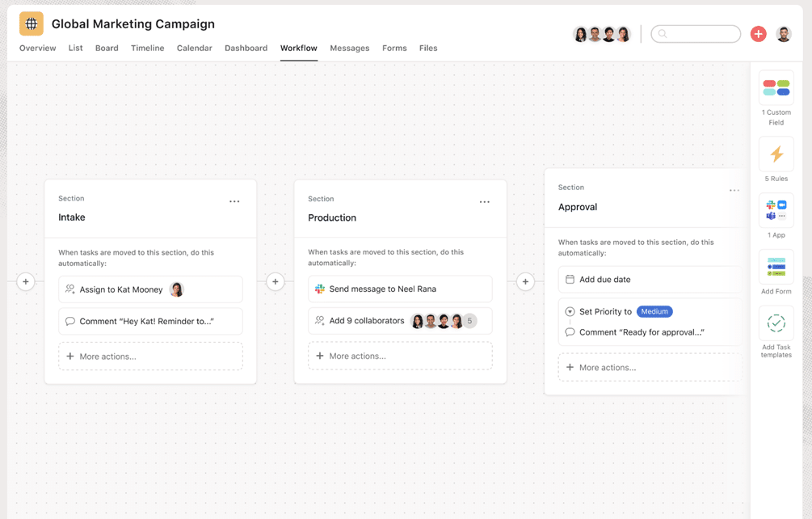812x519 pixels.
Task: Open Intake section options ellipsis menu
Action: tap(234, 201)
